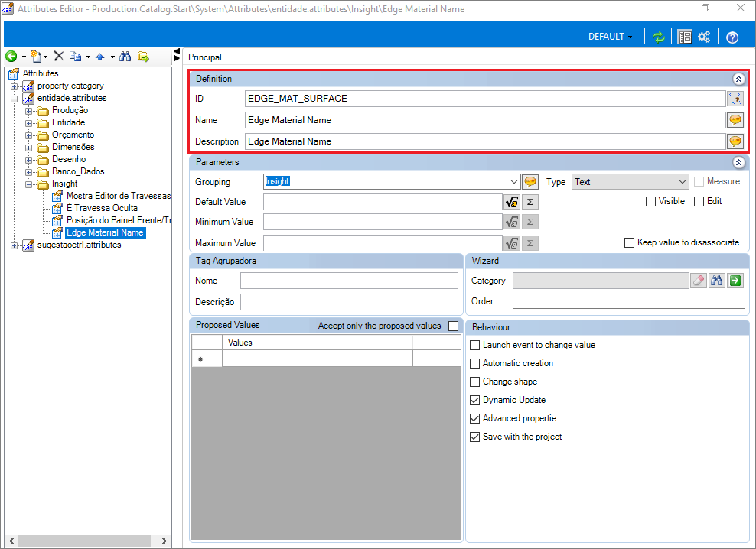The image size is (756, 549).
Task: Open help via the question mark icon
Action: click(x=732, y=37)
